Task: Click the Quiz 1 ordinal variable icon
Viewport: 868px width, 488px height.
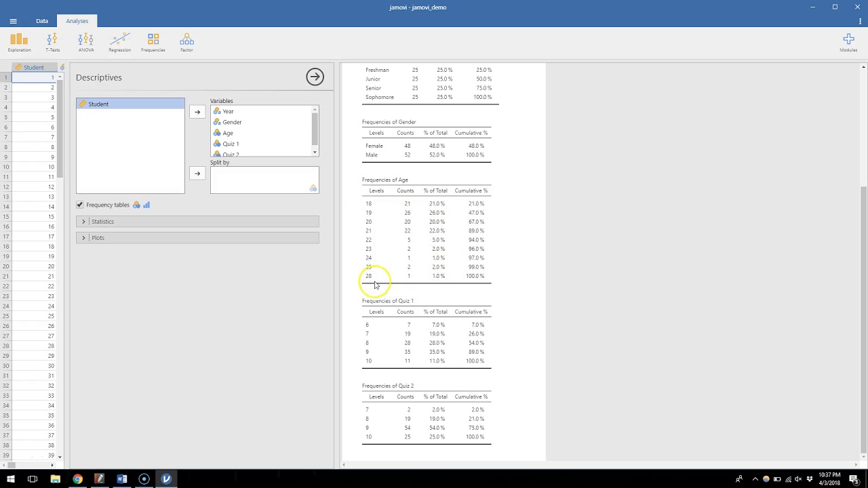Action: (216, 144)
